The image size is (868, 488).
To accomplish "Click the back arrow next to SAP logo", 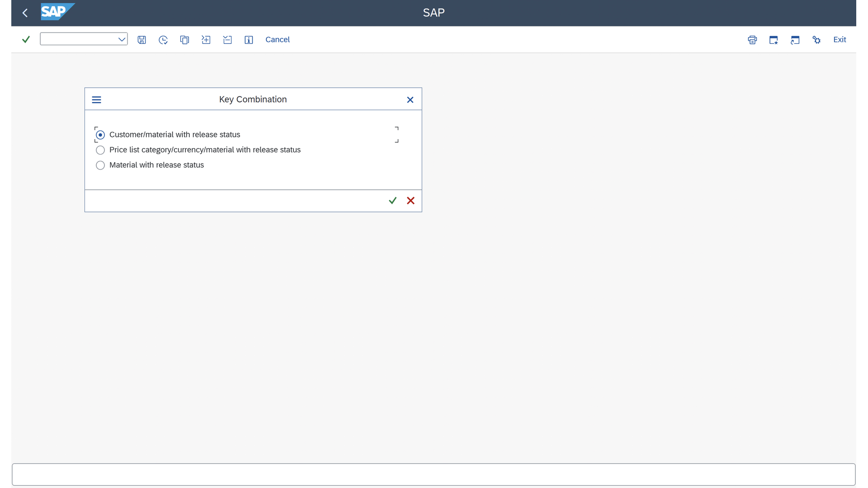I will pos(25,13).
